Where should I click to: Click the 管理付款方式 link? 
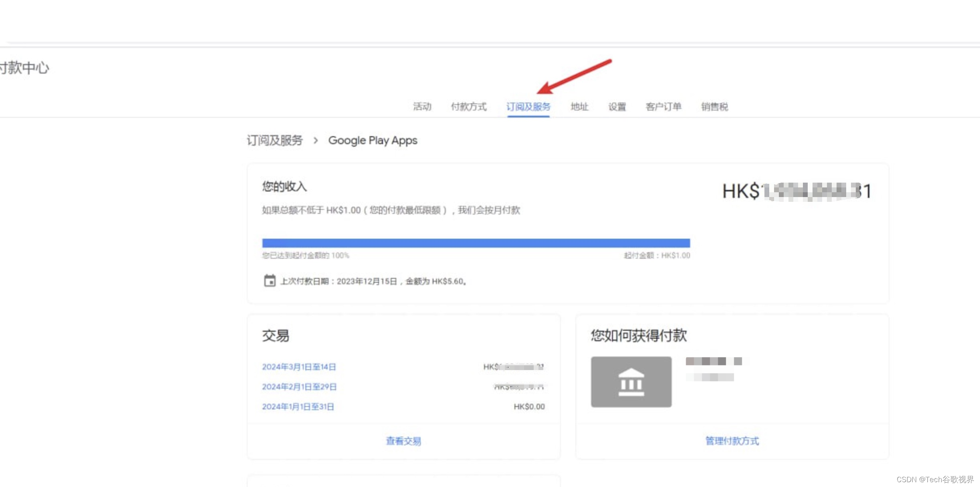[732, 441]
